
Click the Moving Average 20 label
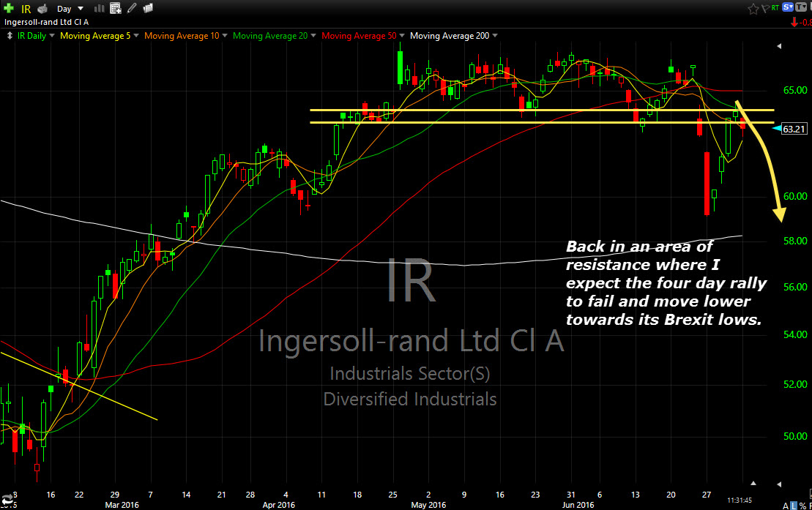(270, 36)
